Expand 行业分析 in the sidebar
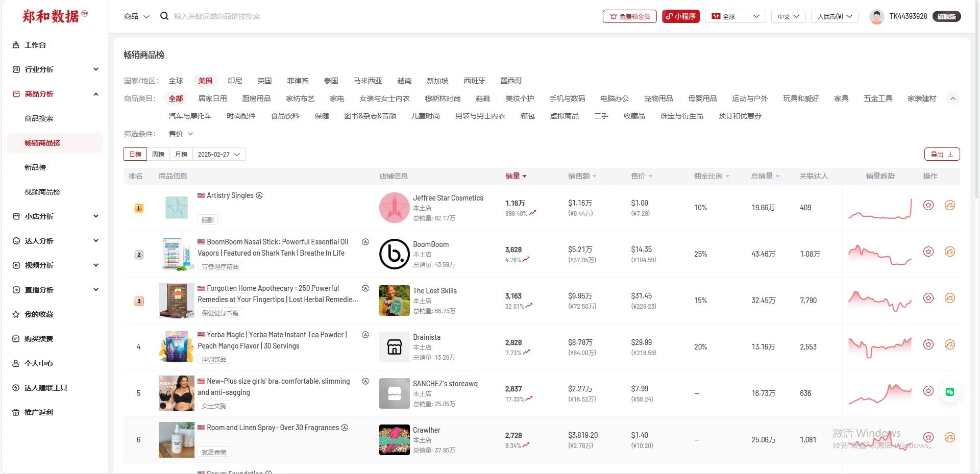Viewport: 980px width, 474px height. click(55, 69)
